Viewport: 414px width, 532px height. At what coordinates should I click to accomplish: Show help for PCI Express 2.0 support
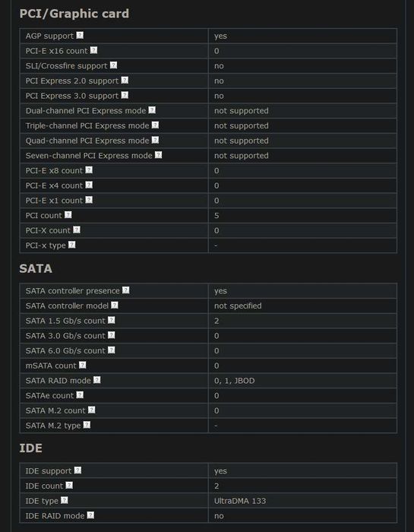tap(125, 80)
